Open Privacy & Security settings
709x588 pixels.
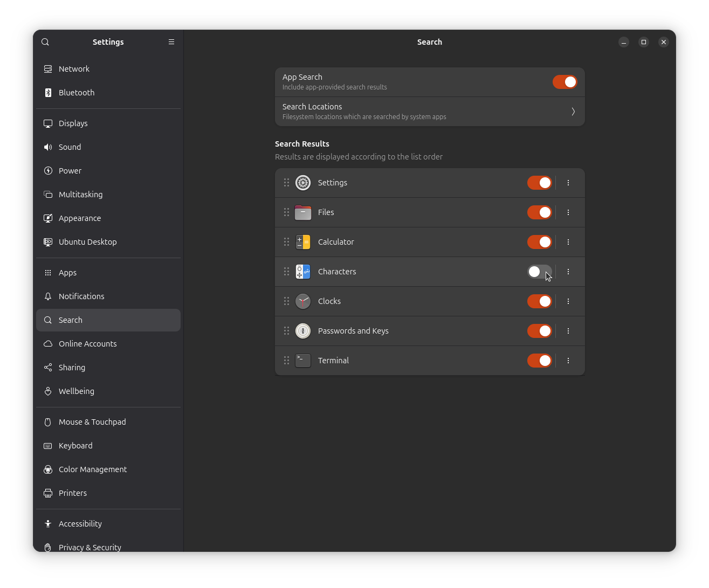[90, 547]
